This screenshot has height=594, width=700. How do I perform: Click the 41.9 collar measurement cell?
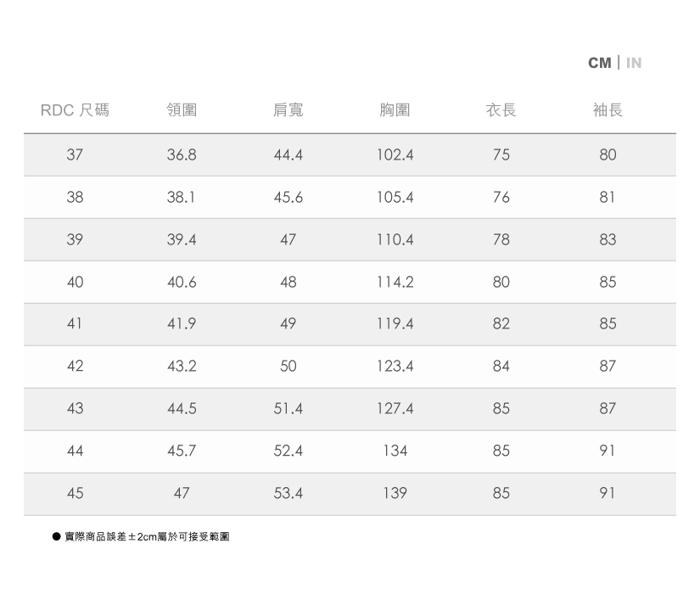tap(182, 324)
